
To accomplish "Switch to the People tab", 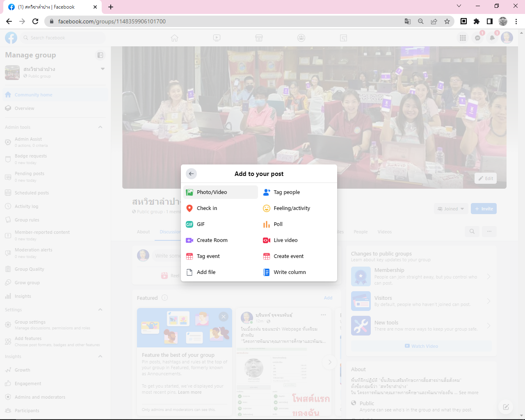I will click(361, 232).
